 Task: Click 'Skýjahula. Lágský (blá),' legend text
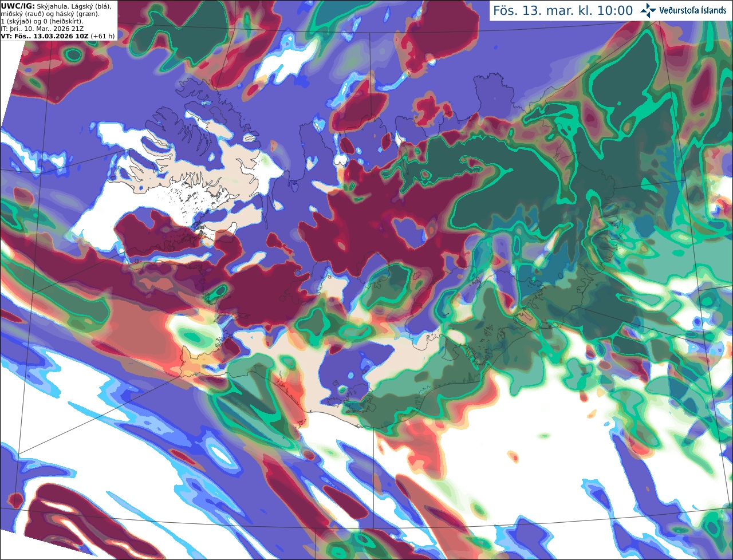click(74, 6)
